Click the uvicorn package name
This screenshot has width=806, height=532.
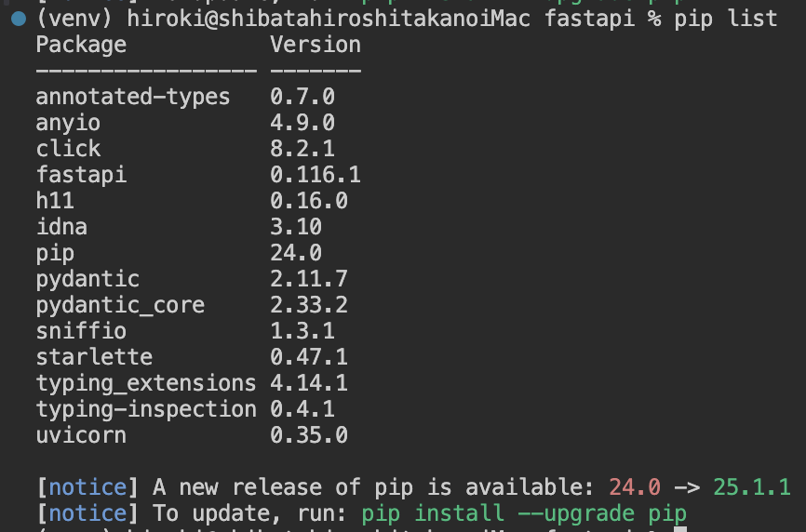[81, 435]
